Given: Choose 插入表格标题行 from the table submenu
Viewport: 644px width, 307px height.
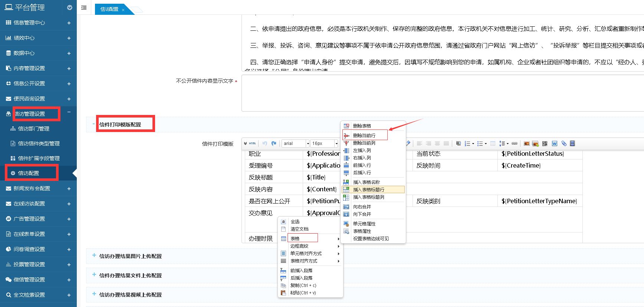Looking at the screenshot, I should click(369, 190).
